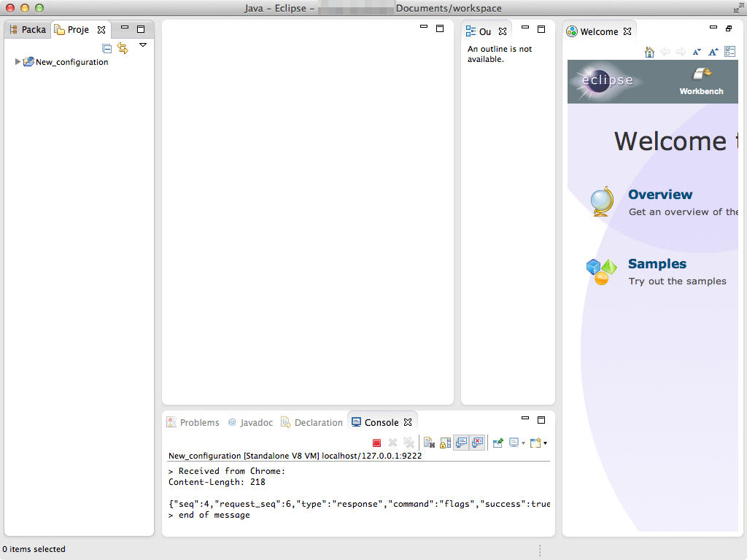Click the Welcome forward navigation arrow

[x=681, y=52]
